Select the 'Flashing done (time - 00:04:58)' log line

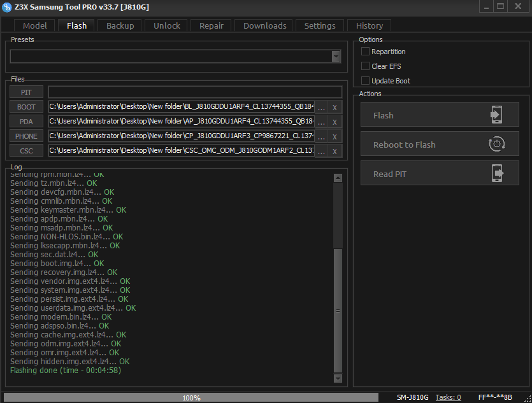pyautogui.click(x=66, y=371)
